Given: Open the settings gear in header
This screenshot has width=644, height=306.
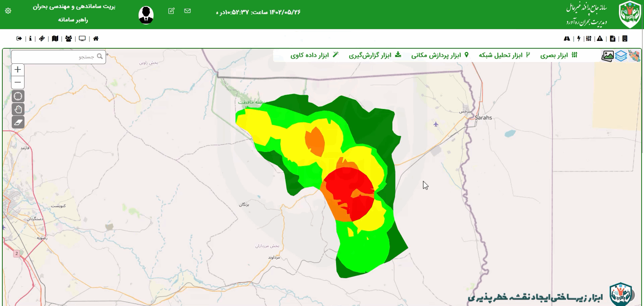Looking at the screenshot, I should click(8, 11).
